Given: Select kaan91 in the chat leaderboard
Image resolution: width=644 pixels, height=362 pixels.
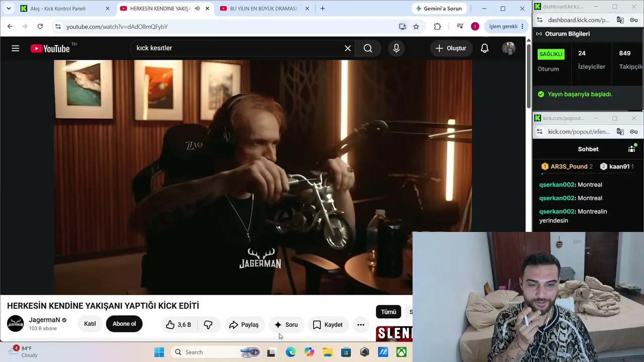Looking at the screenshot, I should coord(617,166).
